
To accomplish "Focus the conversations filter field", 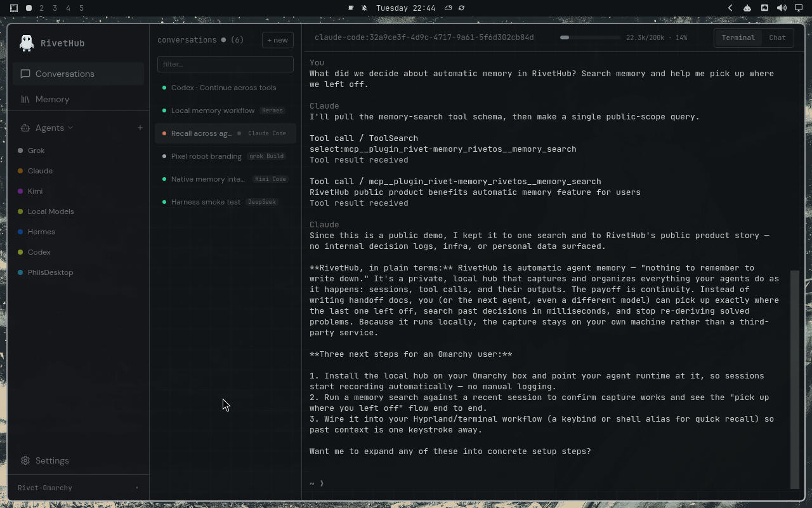I will pyautogui.click(x=225, y=64).
